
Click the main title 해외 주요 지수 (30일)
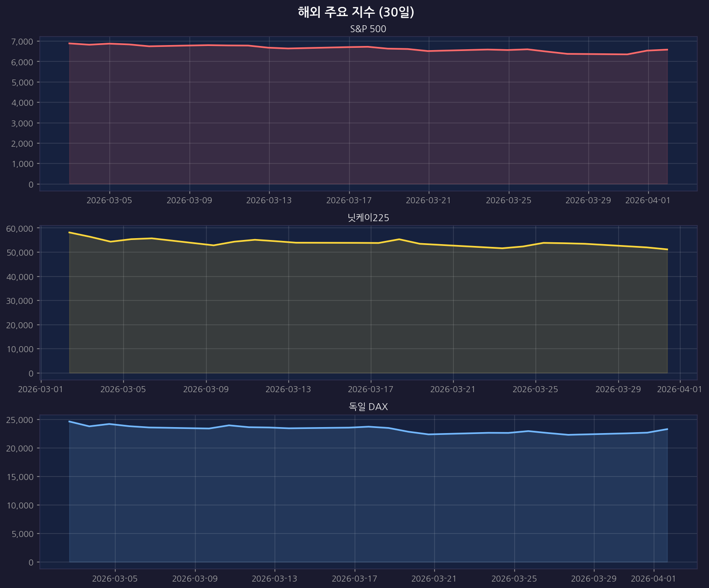356,12
